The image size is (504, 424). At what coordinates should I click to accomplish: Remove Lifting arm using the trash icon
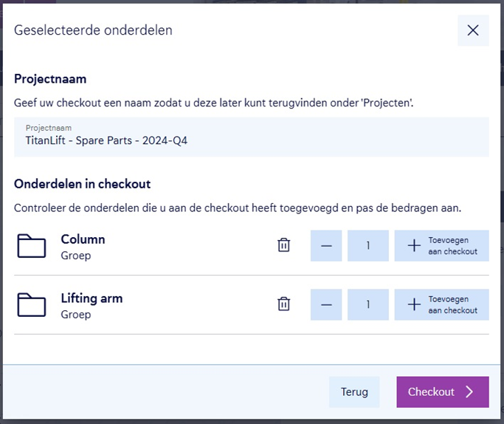point(283,304)
